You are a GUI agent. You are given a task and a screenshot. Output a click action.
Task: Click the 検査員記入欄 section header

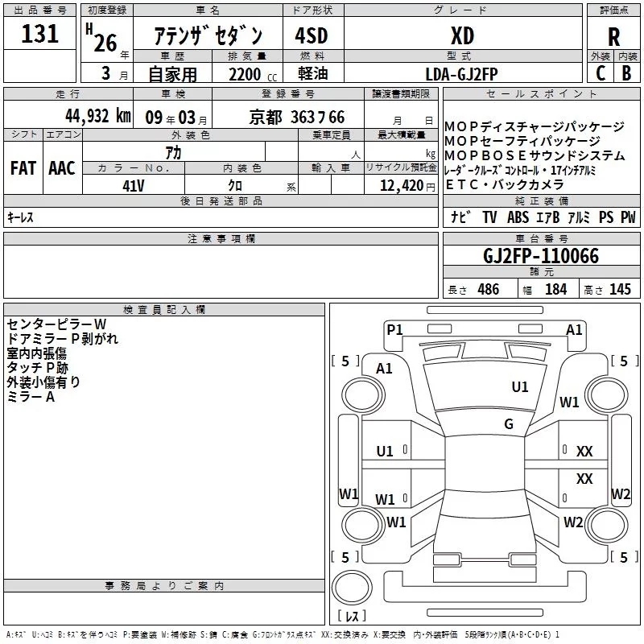click(164, 310)
